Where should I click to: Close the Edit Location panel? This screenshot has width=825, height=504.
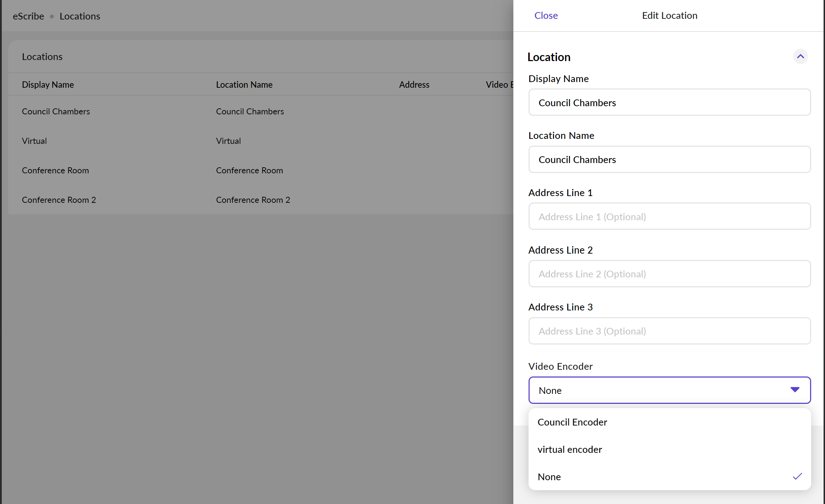point(546,16)
